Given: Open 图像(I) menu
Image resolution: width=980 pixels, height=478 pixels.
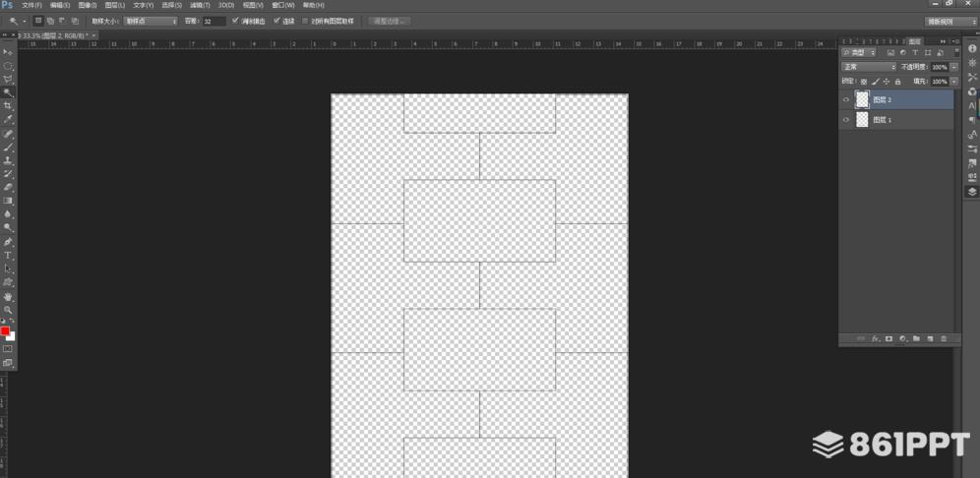Looking at the screenshot, I should [x=88, y=5].
